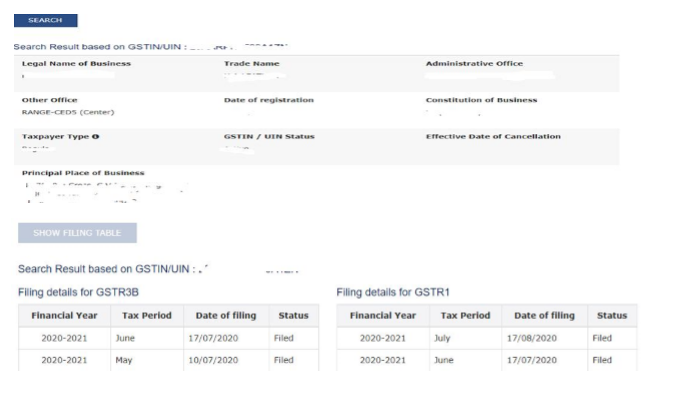The height and width of the screenshot is (409, 687).
Task: Click the SHOW FILING TABLE button
Action: [77, 233]
